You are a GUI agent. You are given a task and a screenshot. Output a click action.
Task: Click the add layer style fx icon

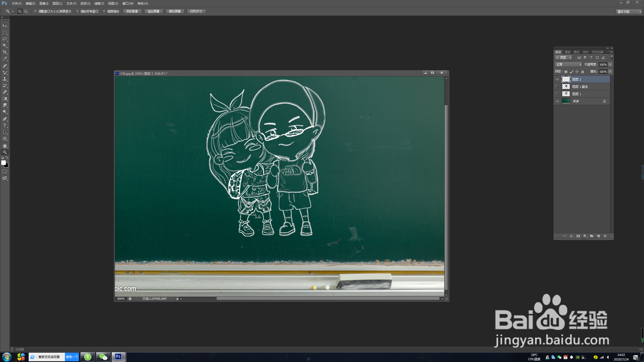coord(571,236)
